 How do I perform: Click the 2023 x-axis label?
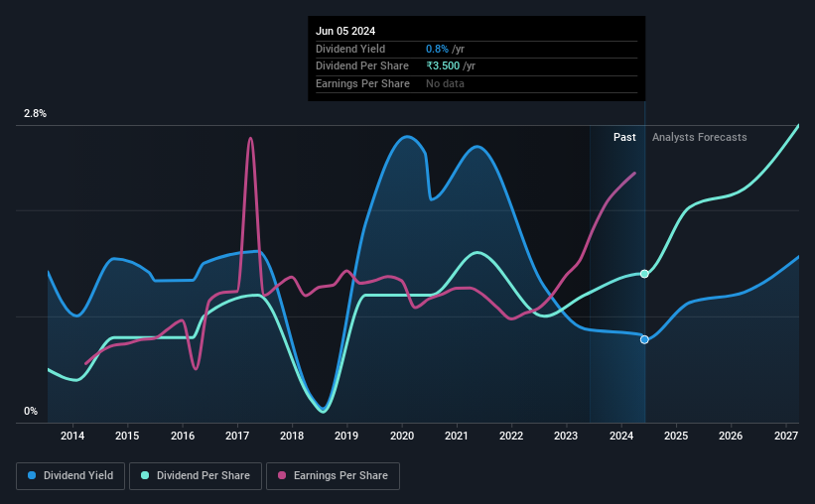(x=566, y=436)
